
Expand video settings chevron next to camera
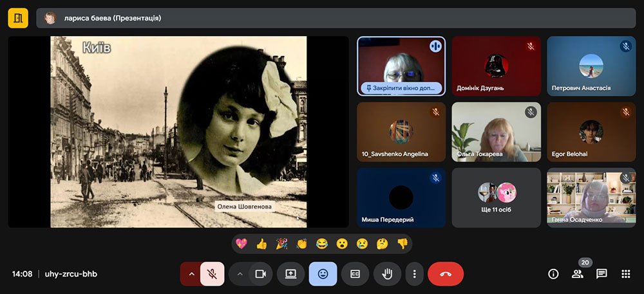coord(240,273)
